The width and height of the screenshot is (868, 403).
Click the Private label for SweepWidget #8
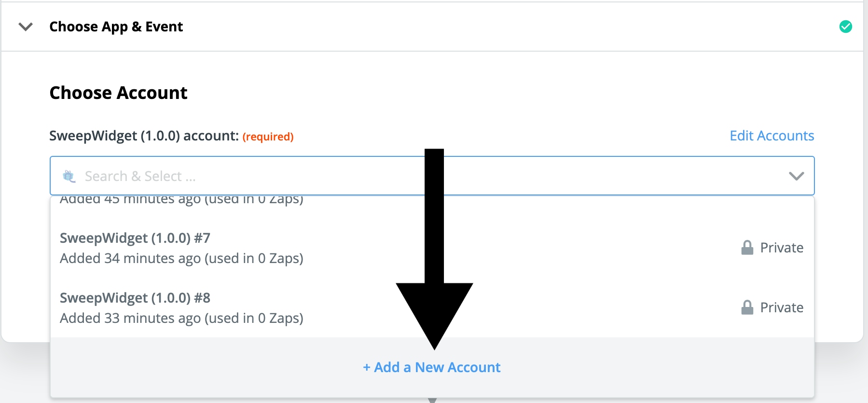coord(782,307)
